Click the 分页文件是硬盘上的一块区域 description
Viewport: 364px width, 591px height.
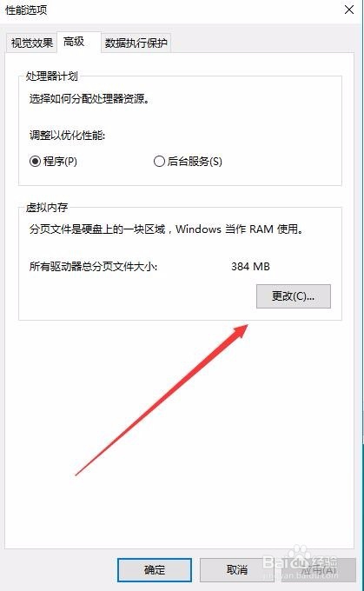pos(97,229)
